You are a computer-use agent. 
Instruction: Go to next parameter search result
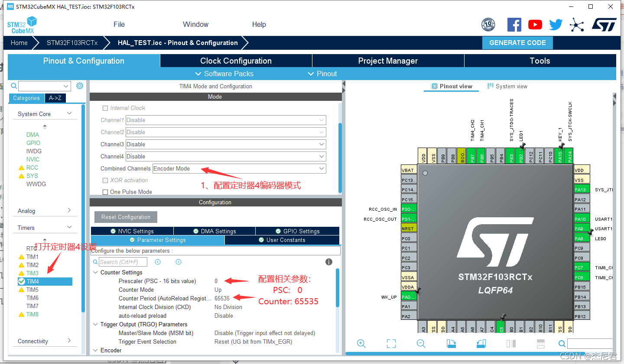179,262
